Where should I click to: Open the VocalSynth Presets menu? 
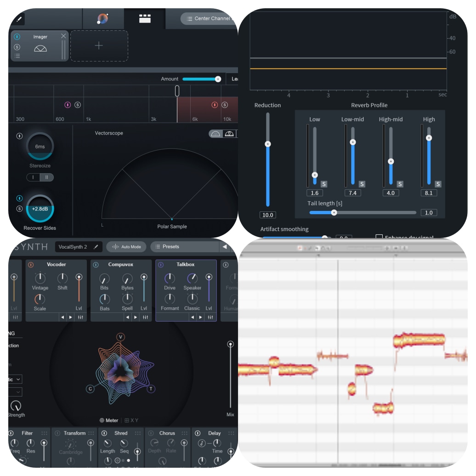pos(185,247)
